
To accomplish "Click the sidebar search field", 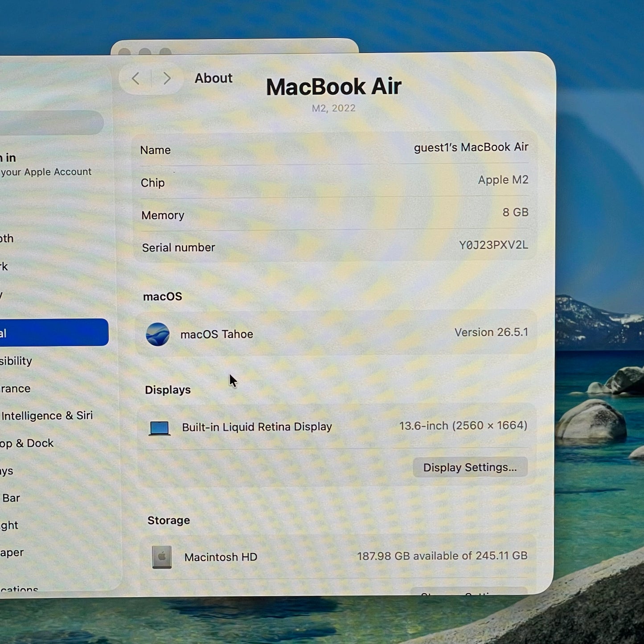I will coord(52,123).
